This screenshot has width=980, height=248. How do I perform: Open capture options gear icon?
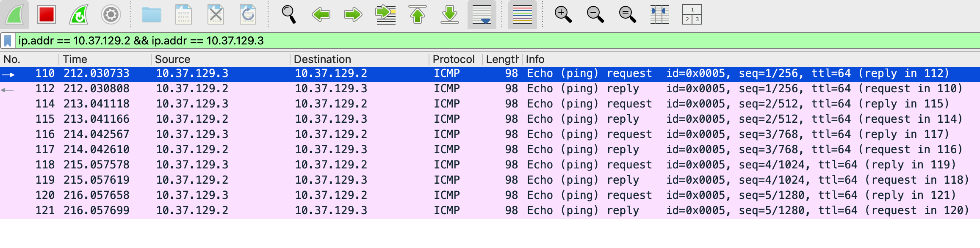pyautogui.click(x=111, y=14)
